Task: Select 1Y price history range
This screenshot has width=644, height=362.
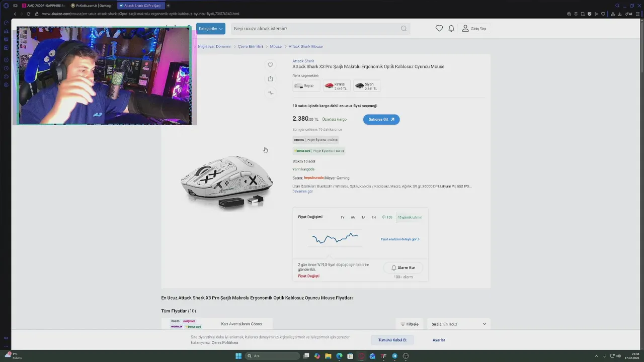Action: click(343, 217)
